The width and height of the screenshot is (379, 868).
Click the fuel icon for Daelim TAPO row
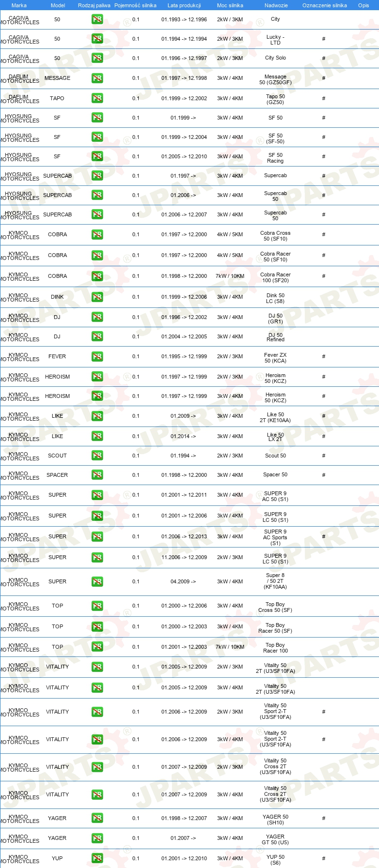click(x=97, y=98)
